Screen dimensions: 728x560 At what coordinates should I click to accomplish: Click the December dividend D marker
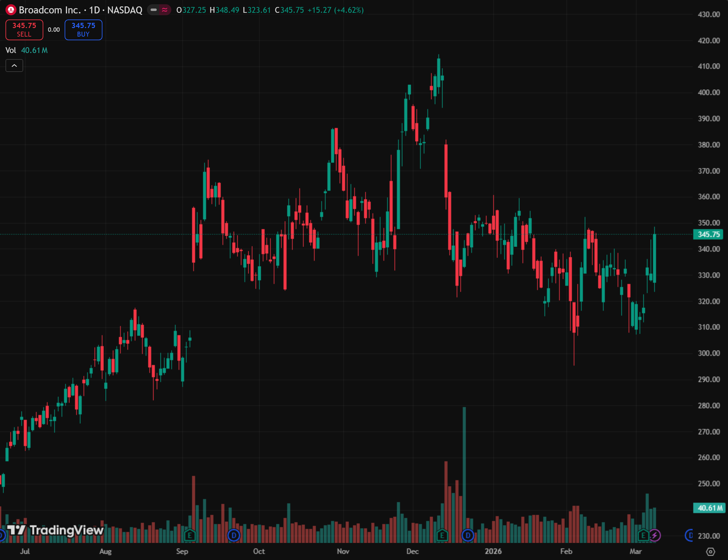468,535
